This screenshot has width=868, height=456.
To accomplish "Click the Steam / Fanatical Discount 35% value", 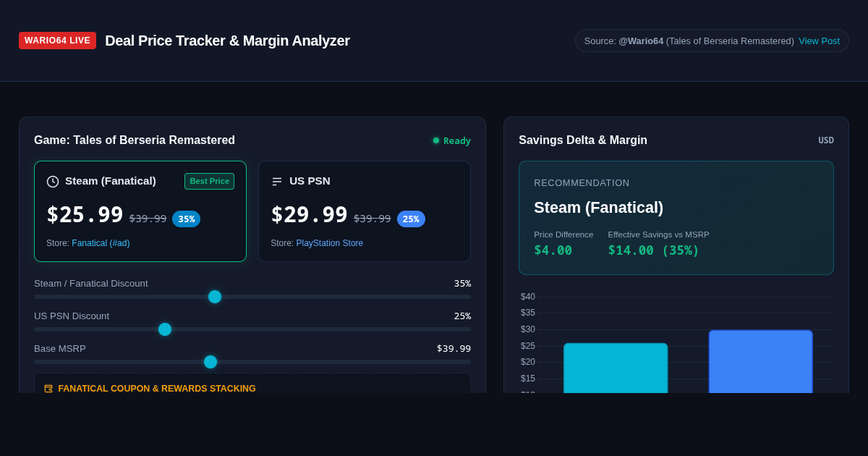I will coord(462,283).
